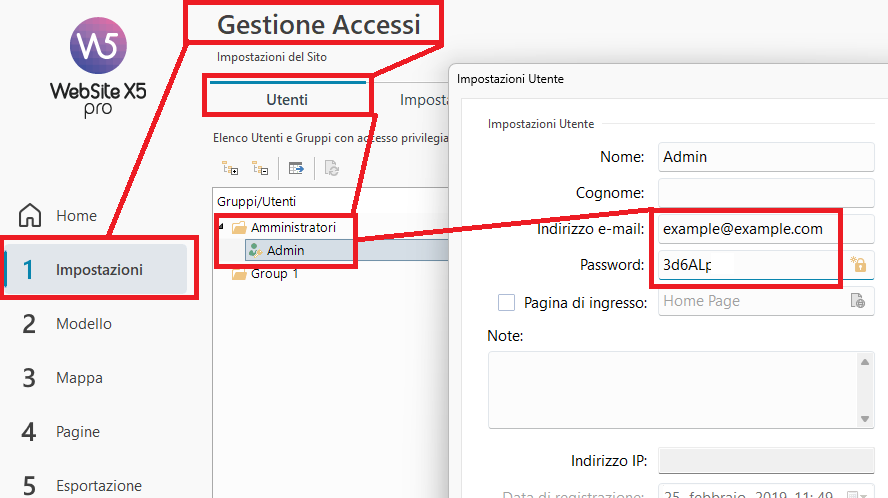Switch to the Utenti tab
Image resolution: width=888 pixels, height=498 pixels.
287,99
